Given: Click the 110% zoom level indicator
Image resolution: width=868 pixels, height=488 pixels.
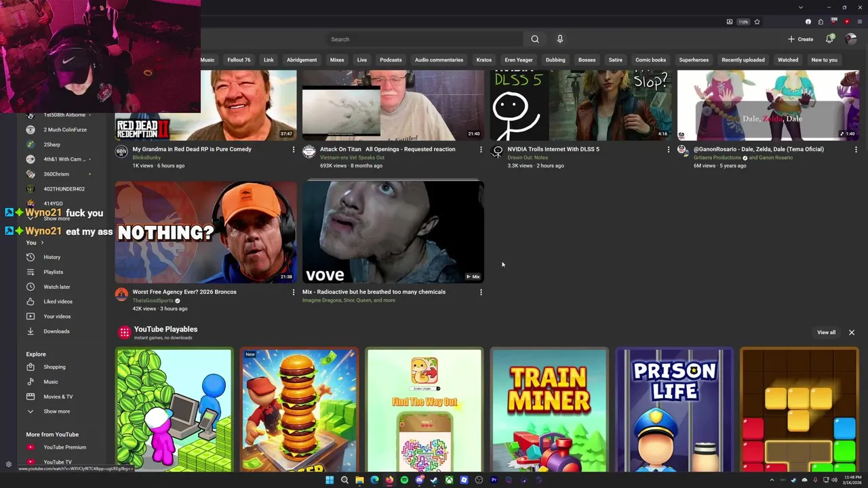Looking at the screenshot, I should (x=743, y=22).
